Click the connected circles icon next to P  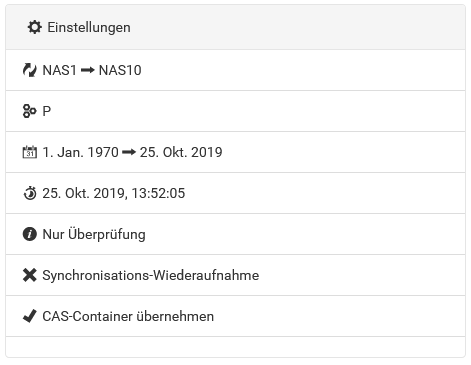(30, 111)
